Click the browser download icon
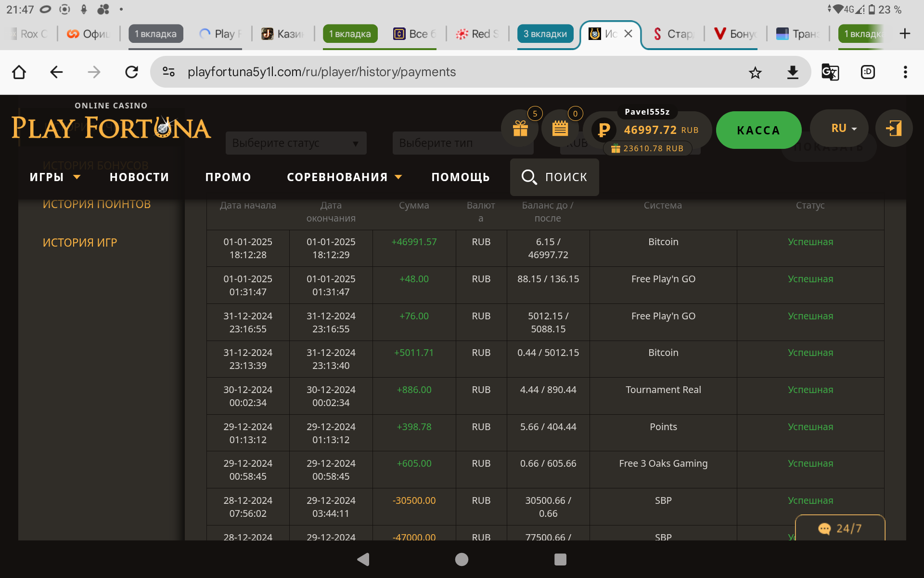Image resolution: width=924 pixels, height=578 pixels. [793, 72]
